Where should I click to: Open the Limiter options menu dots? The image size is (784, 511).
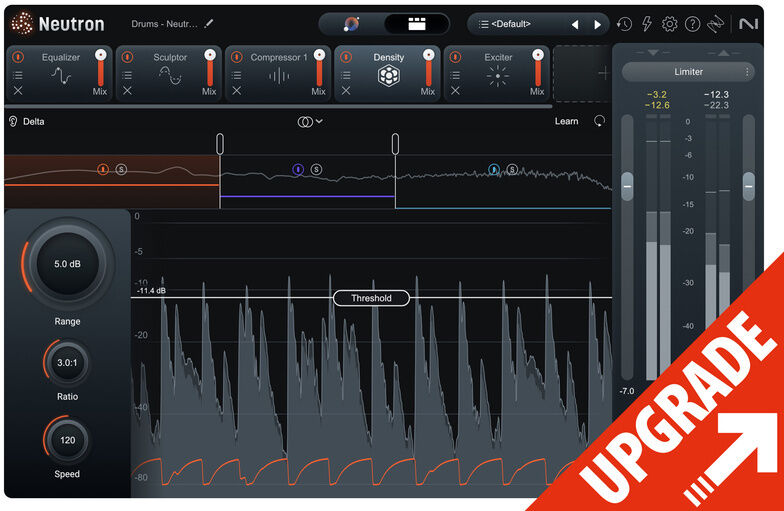click(x=747, y=72)
